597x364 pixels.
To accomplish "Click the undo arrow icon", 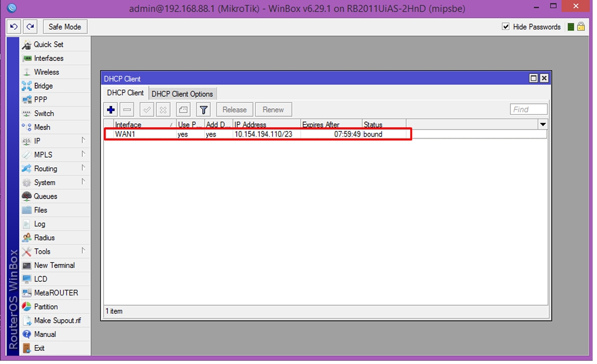I will pos(14,27).
